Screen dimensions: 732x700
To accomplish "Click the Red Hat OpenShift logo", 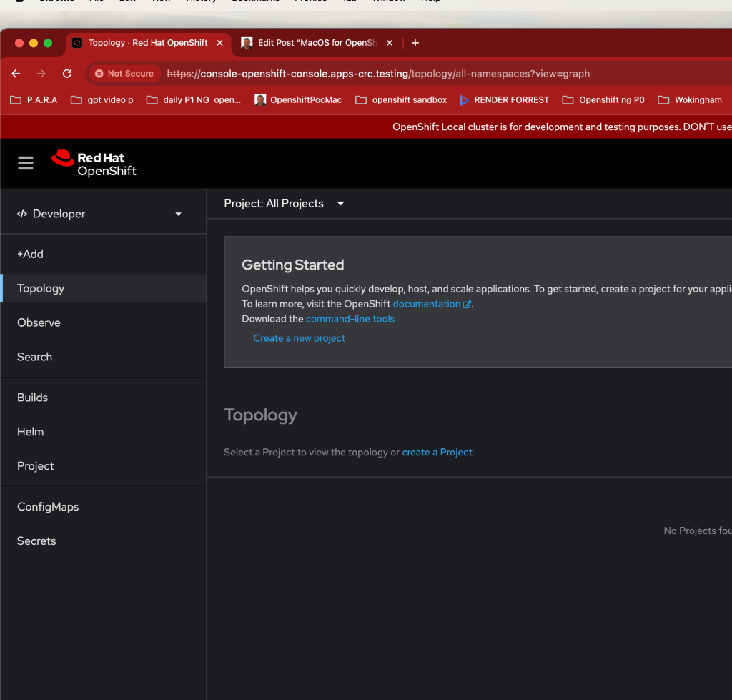I will coord(94,164).
